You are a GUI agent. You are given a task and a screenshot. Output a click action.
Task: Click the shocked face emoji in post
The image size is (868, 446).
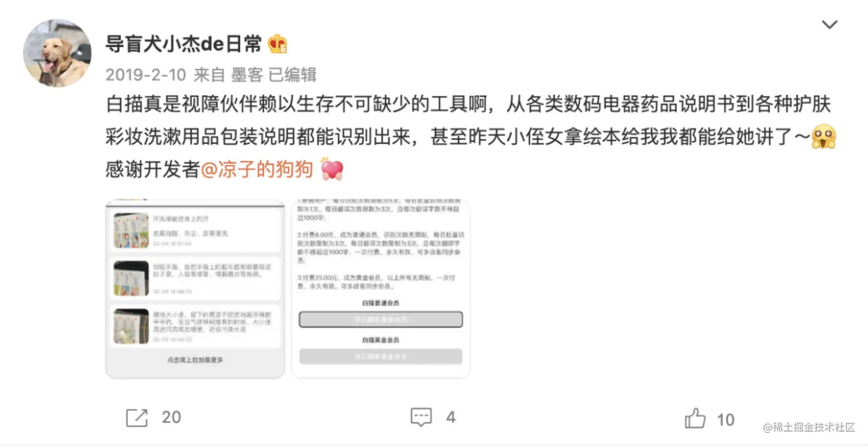point(823,137)
